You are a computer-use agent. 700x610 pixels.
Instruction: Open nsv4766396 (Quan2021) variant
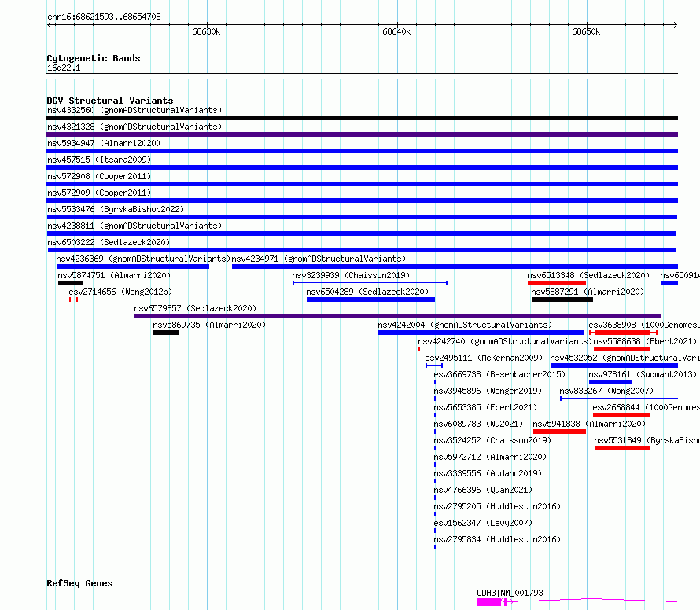(483, 490)
